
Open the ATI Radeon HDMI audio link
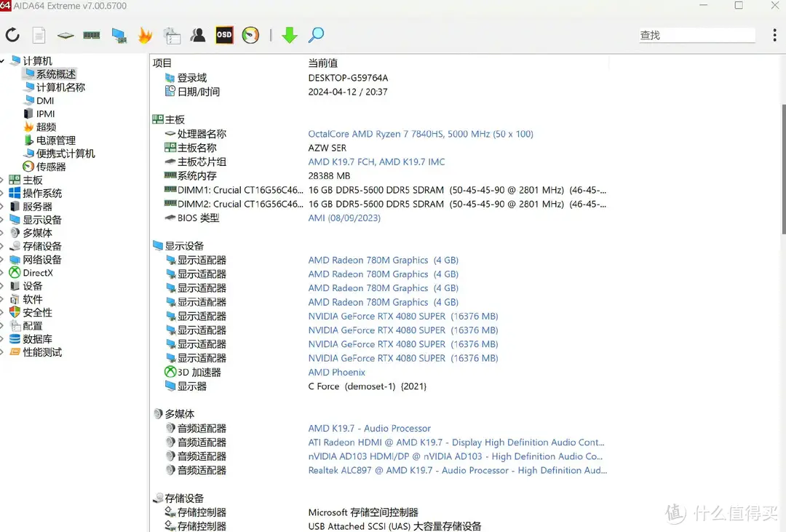[456, 442]
